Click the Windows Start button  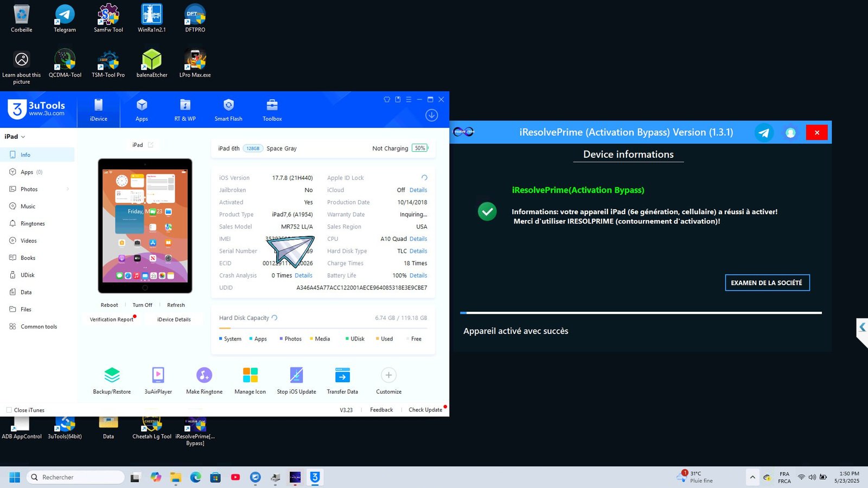point(15,477)
